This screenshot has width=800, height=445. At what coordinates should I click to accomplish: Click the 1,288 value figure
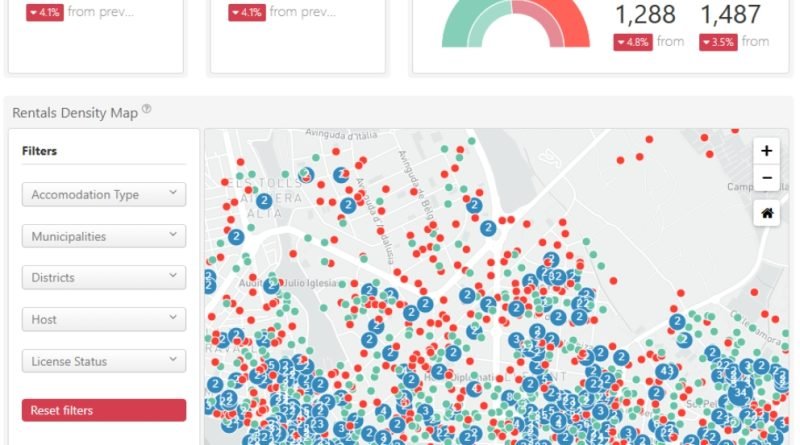click(x=645, y=14)
